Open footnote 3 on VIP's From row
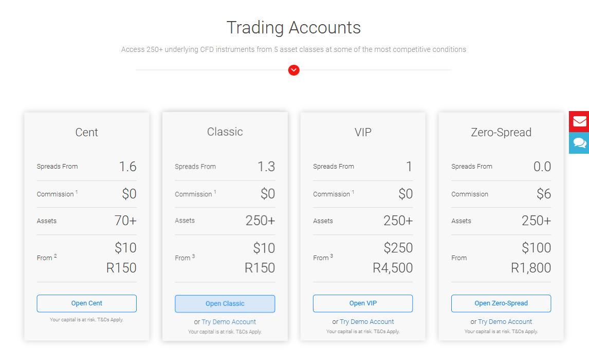The height and width of the screenshot is (364, 589). coord(332,256)
